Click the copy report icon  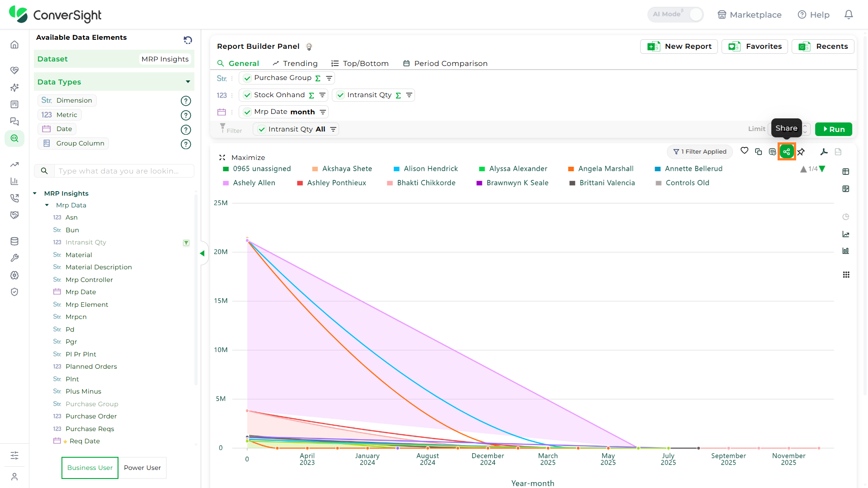point(759,152)
